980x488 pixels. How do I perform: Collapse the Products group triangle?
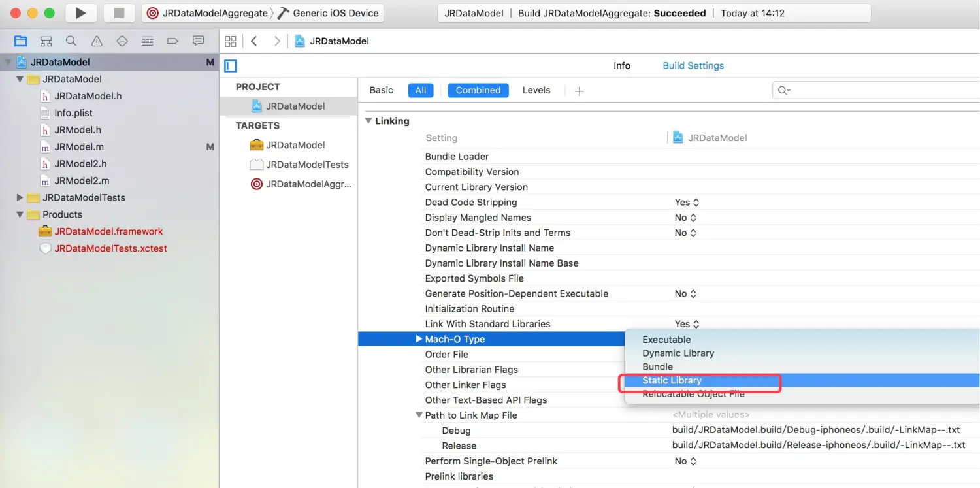[x=20, y=214]
